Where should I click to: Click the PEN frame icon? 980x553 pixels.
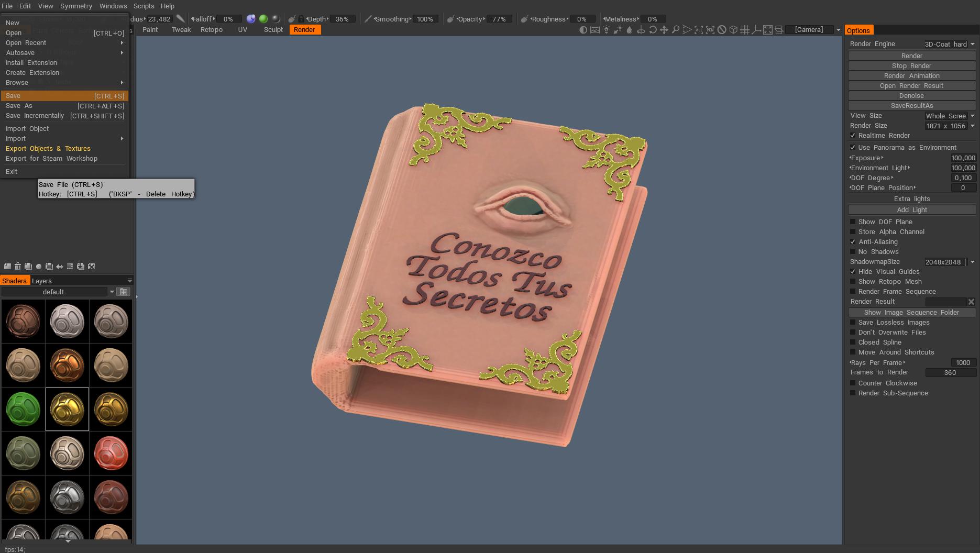point(710,30)
